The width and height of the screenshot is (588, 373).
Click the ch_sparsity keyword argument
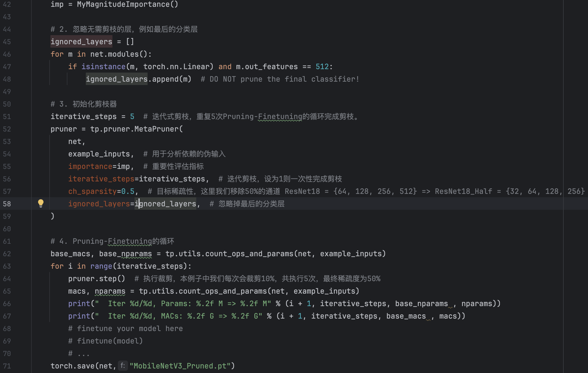tap(92, 191)
